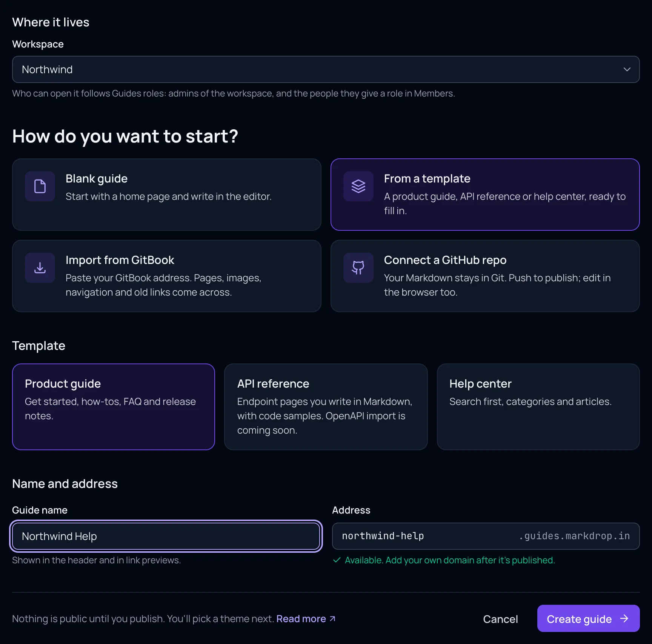This screenshot has width=652, height=644.
Task: Choose the From a template option
Action: tap(485, 195)
